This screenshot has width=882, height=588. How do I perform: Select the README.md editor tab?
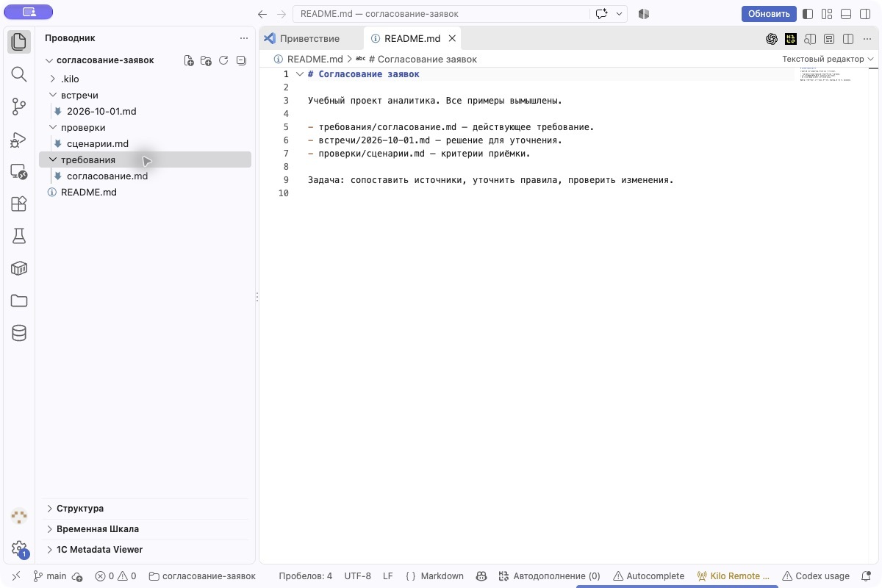[x=412, y=38]
